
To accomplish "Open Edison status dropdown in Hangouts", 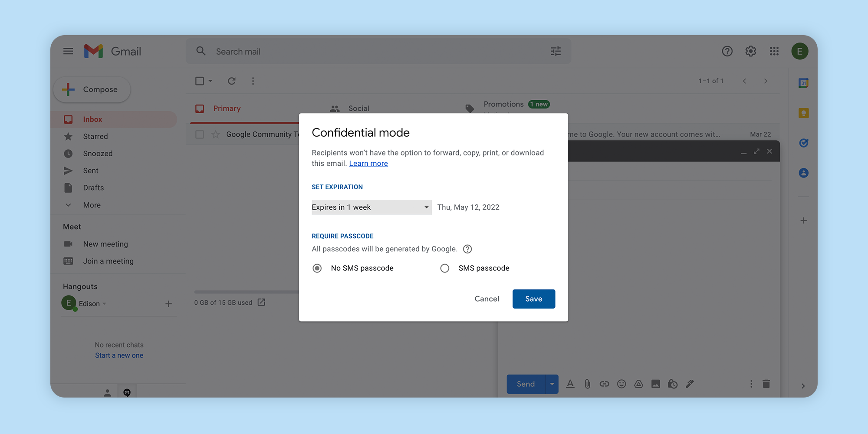I will point(104,304).
